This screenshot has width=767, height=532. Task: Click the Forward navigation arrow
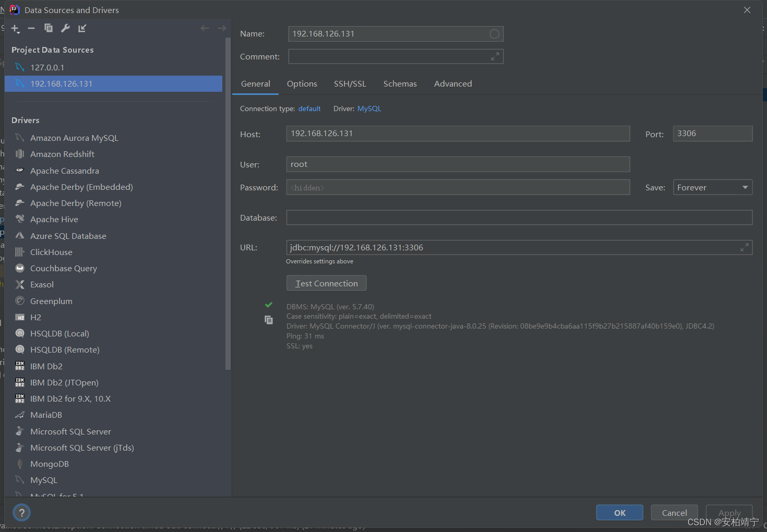pos(222,28)
